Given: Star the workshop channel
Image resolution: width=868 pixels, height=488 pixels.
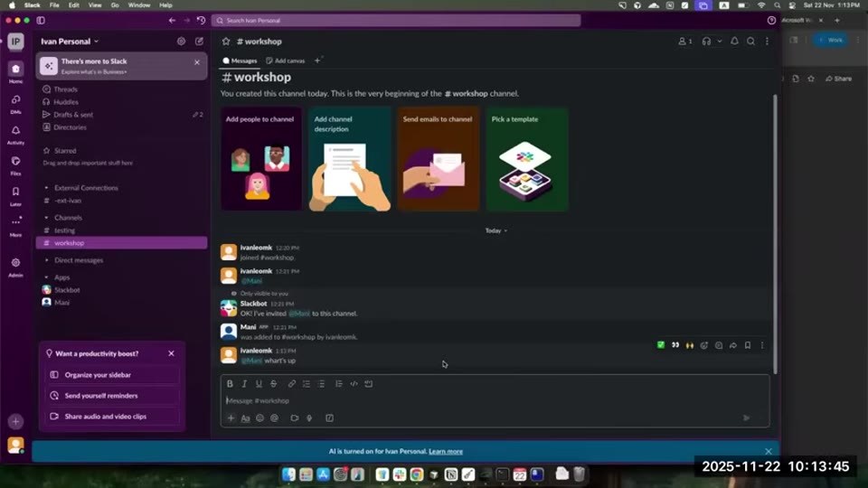Looking at the screenshot, I should point(226,41).
